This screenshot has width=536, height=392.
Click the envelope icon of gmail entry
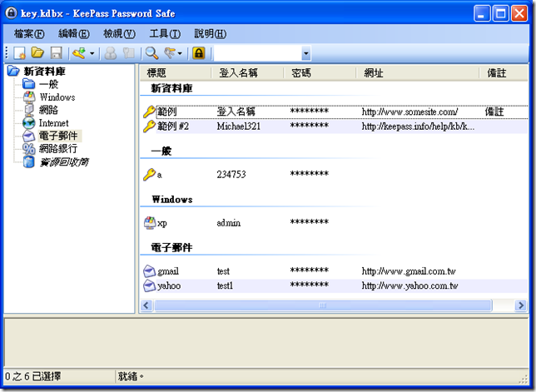[x=149, y=271]
